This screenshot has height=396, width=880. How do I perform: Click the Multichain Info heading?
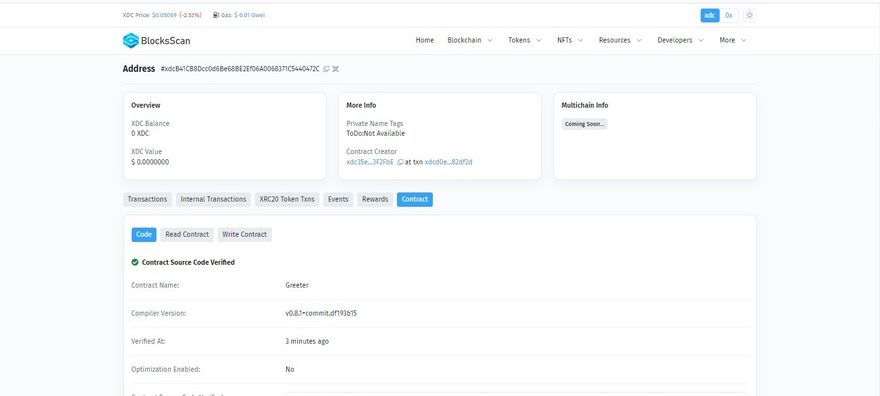(x=585, y=105)
